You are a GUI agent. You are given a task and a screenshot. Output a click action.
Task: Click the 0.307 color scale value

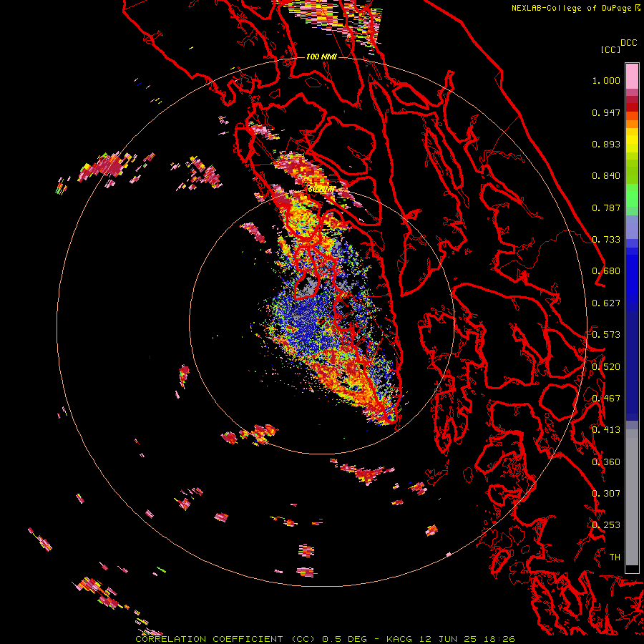tap(606, 494)
